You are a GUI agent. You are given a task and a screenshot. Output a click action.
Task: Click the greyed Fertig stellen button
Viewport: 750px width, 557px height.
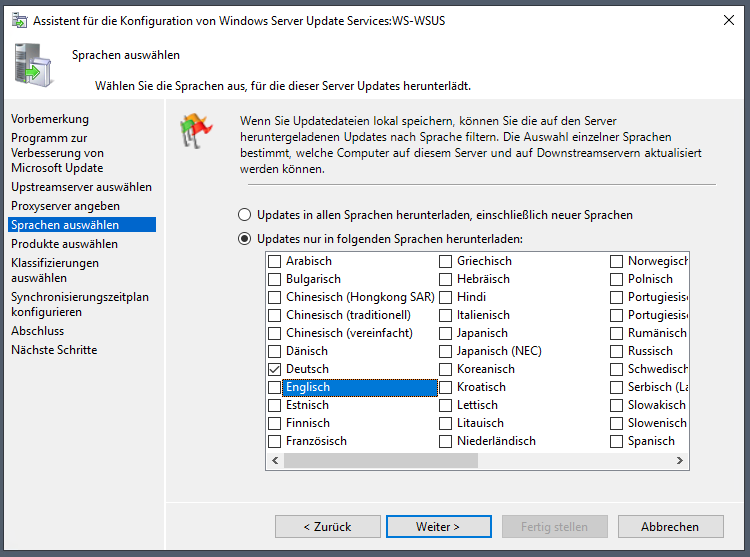click(x=555, y=526)
